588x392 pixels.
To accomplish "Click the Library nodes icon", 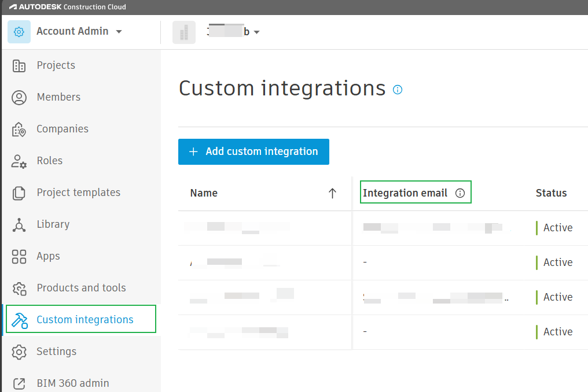I will click(19, 225).
